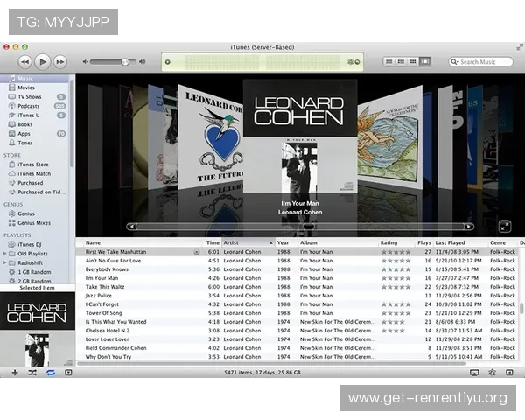
Task: Sort by the Last Played column header
Action: [x=460, y=243]
